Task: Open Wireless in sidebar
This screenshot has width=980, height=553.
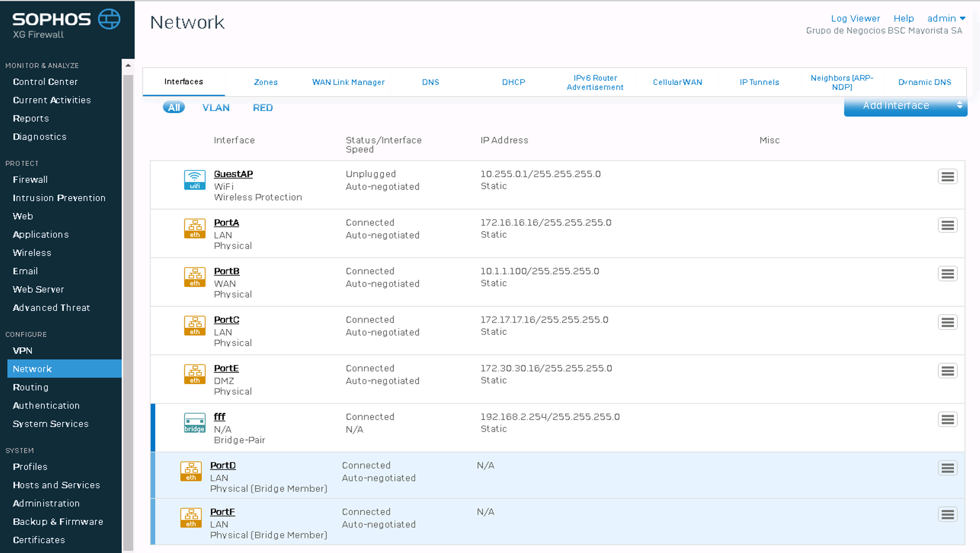Action: 32,253
